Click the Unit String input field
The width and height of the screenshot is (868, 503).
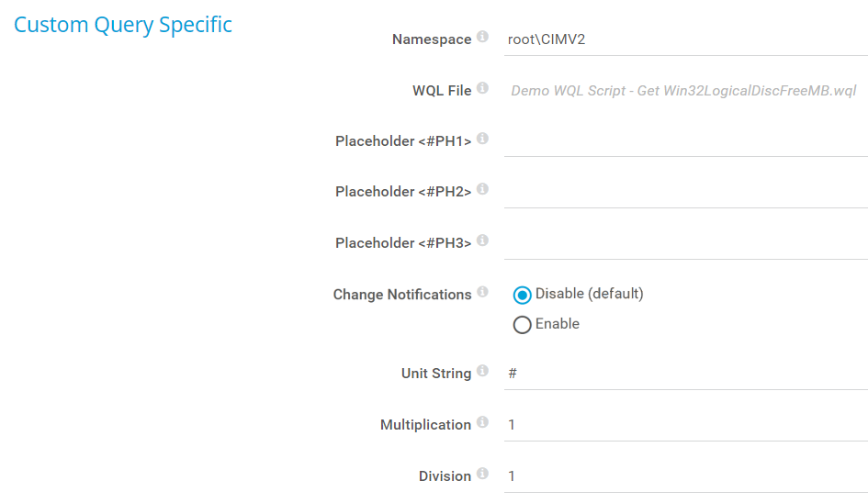pos(684,374)
